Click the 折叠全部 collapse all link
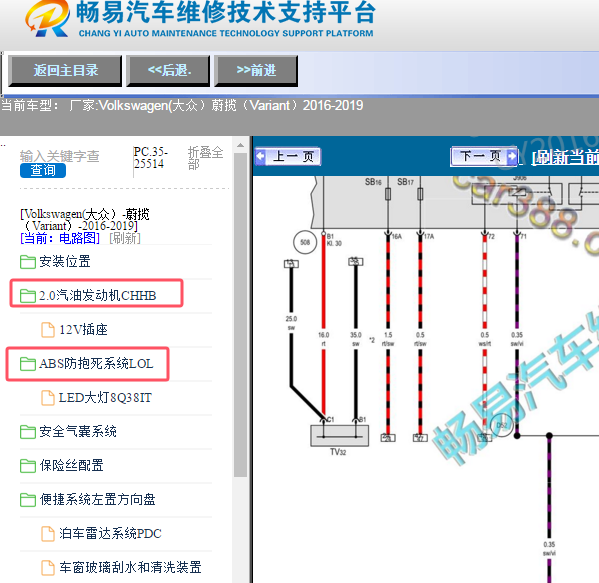 206,158
